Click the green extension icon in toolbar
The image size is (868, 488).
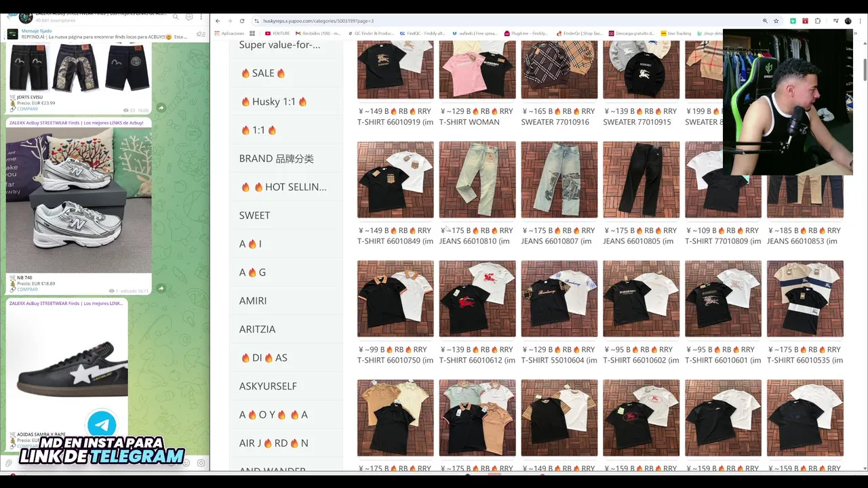coord(793,21)
